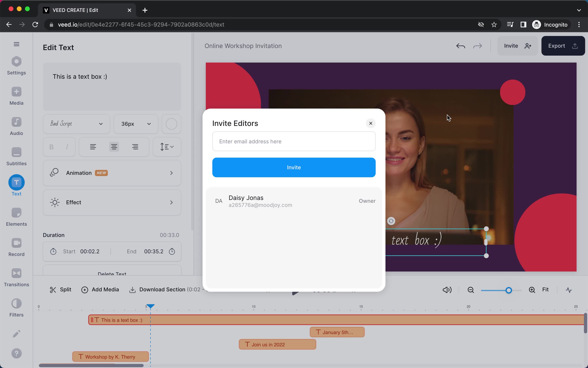Viewport: 588px width, 368px height.
Task: Undo the last action
Action: pos(460,46)
